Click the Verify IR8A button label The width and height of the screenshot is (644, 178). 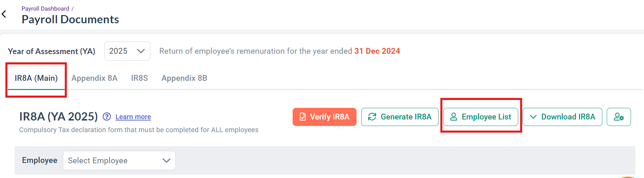pyautogui.click(x=330, y=117)
